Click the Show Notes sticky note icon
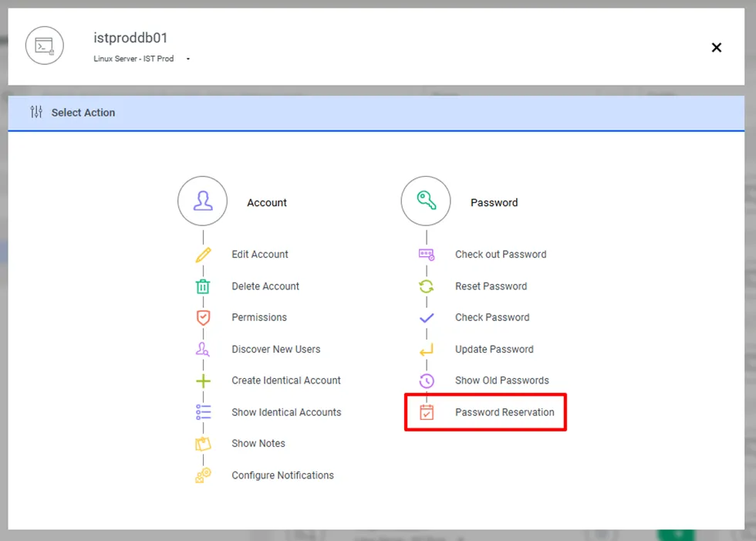 (203, 444)
